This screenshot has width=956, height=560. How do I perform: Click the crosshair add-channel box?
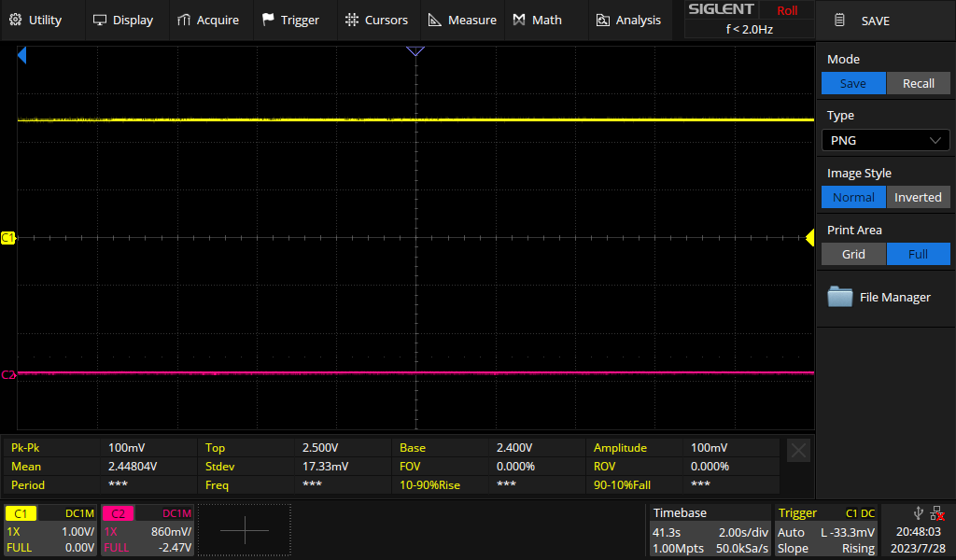click(x=245, y=530)
